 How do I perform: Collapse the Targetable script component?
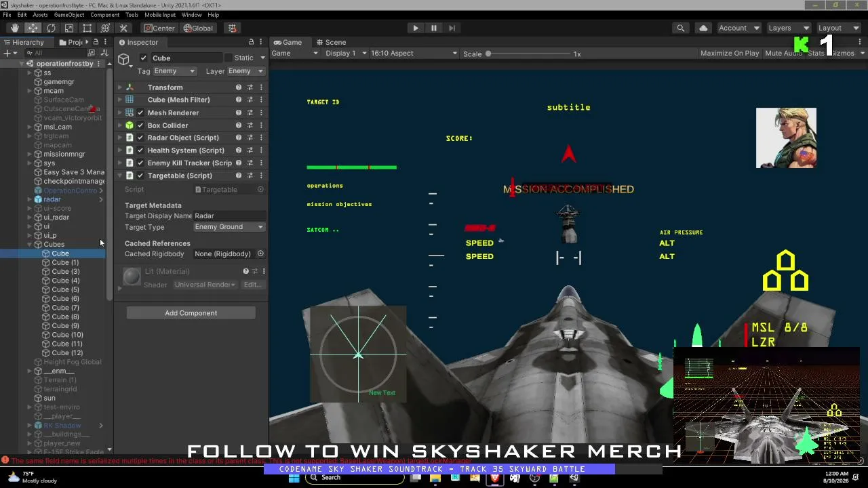(120, 176)
